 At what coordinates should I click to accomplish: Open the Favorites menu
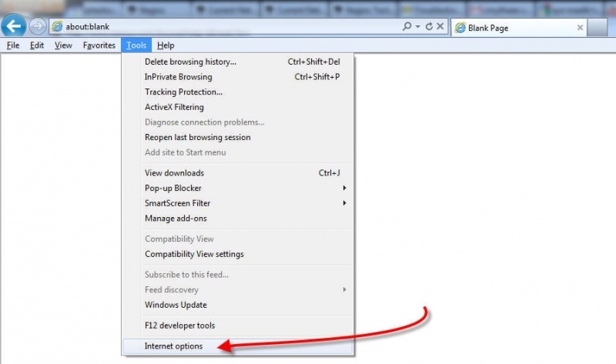(99, 45)
